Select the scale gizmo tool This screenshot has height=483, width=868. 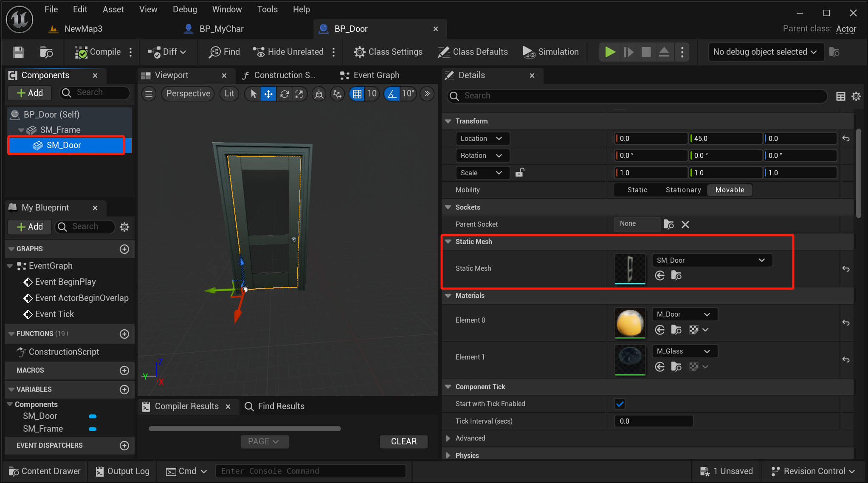pos(299,94)
